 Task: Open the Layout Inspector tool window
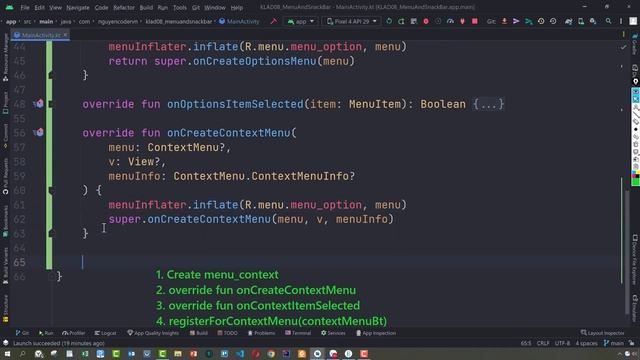[x=602, y=333]
